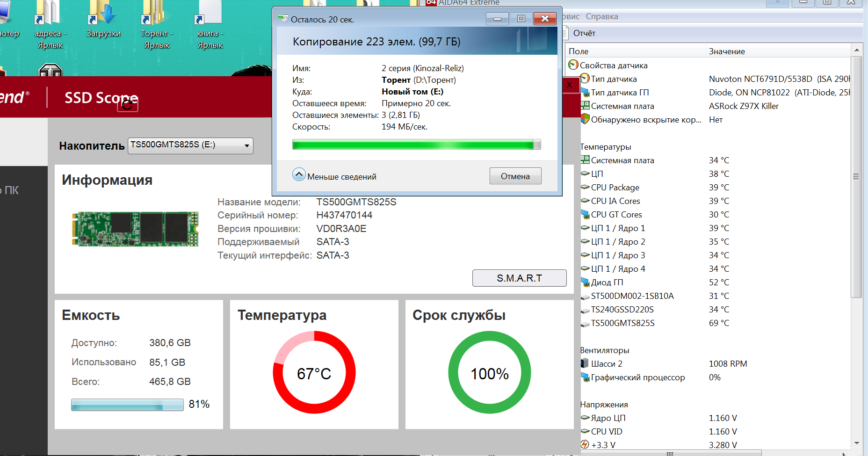Select the Диод ГП row icon
Viewport: 868px width, 456px height.
click(x=585, y=282)
